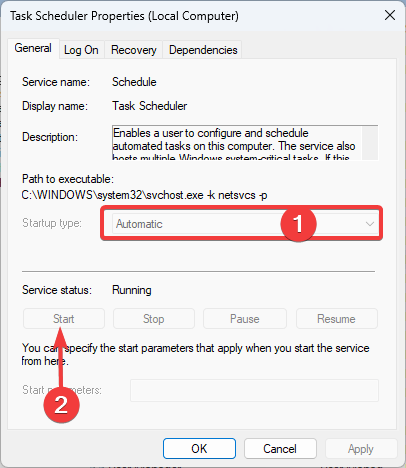Go to the Recovery tab
The height and width of the screenshot is (468, 406).
tap(134, 50)
